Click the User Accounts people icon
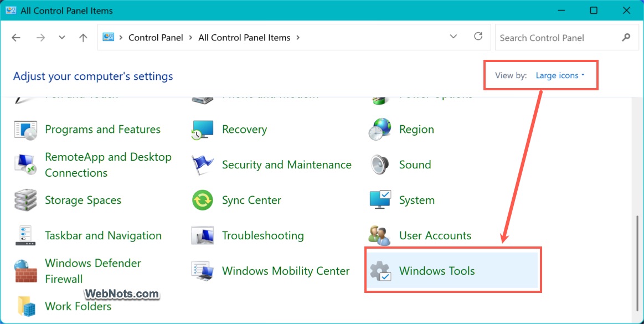 click(379, 235)
